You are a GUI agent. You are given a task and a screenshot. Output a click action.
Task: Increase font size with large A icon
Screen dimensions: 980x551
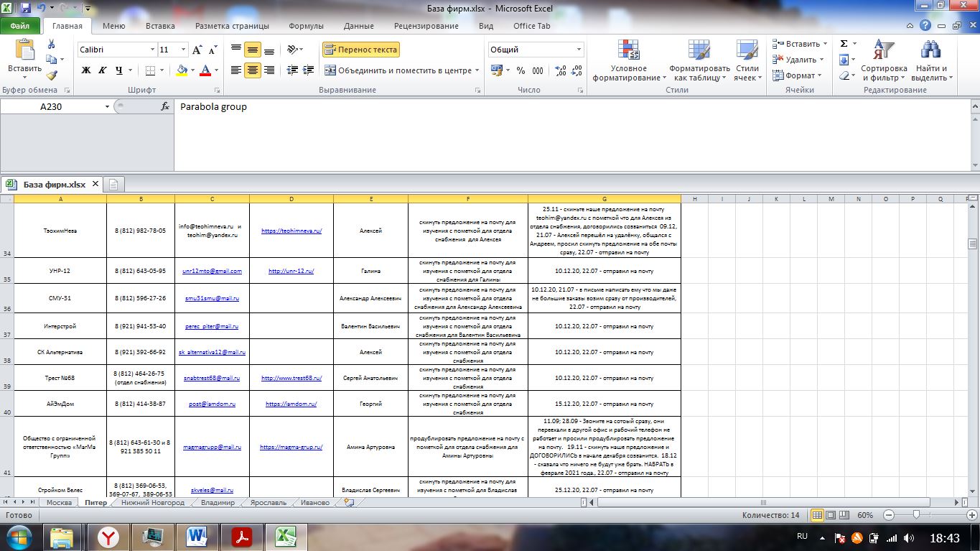pos(197,50)
